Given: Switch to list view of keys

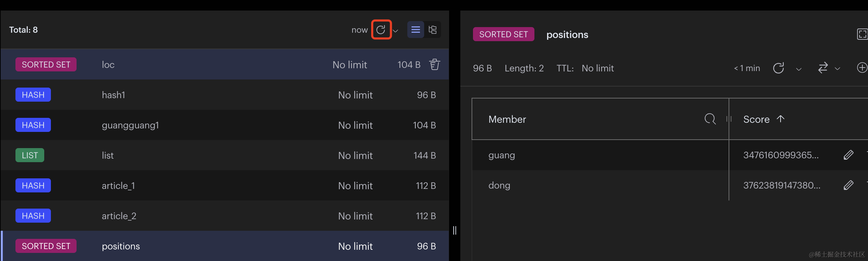Looking at the screenshot, I should (415, 30).
